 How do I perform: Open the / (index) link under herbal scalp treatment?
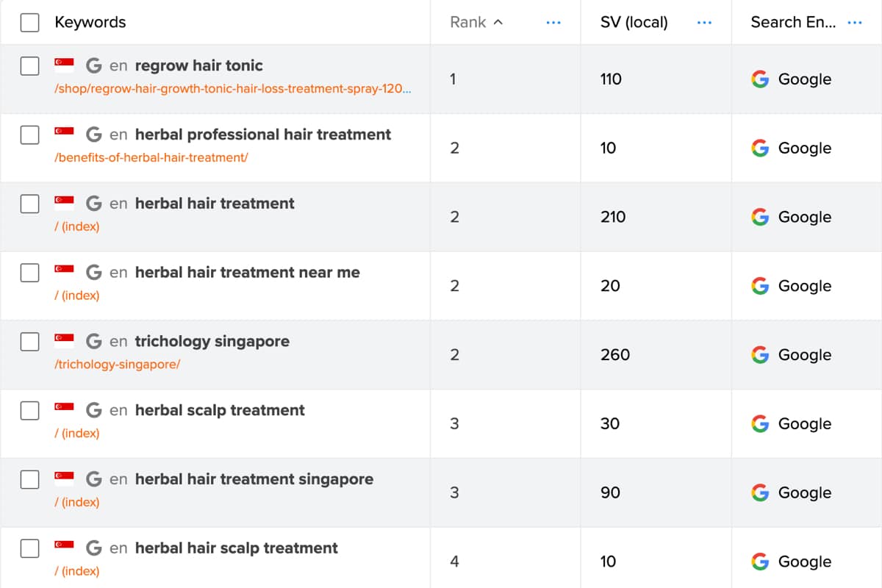(x=77, y=433)
